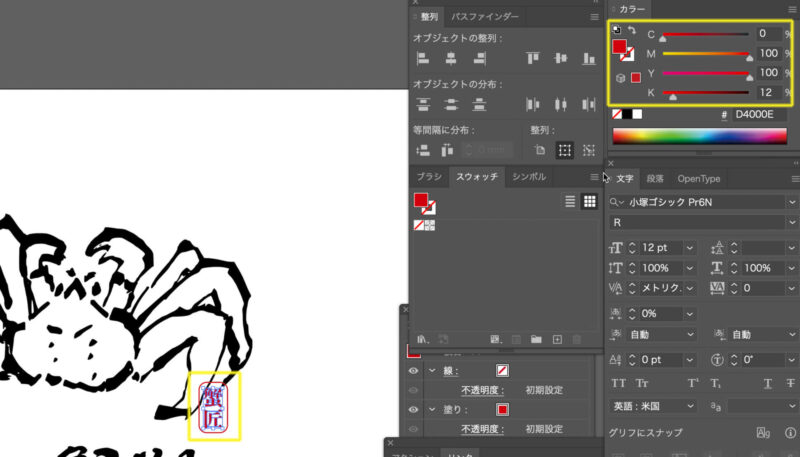Image resolution: width=800 pixels, height=457 pixels.
Task: Toggle the All Caps TT button
Action: 618,384
